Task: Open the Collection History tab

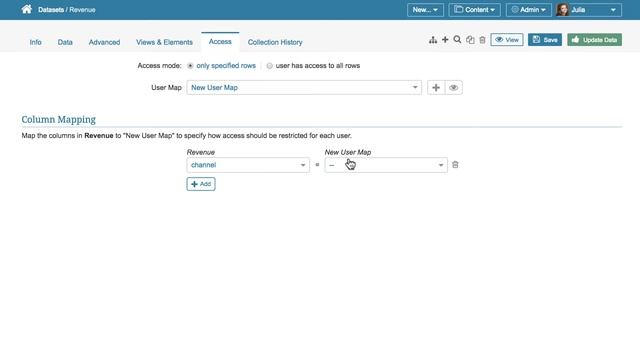Action: pos(275,42)
